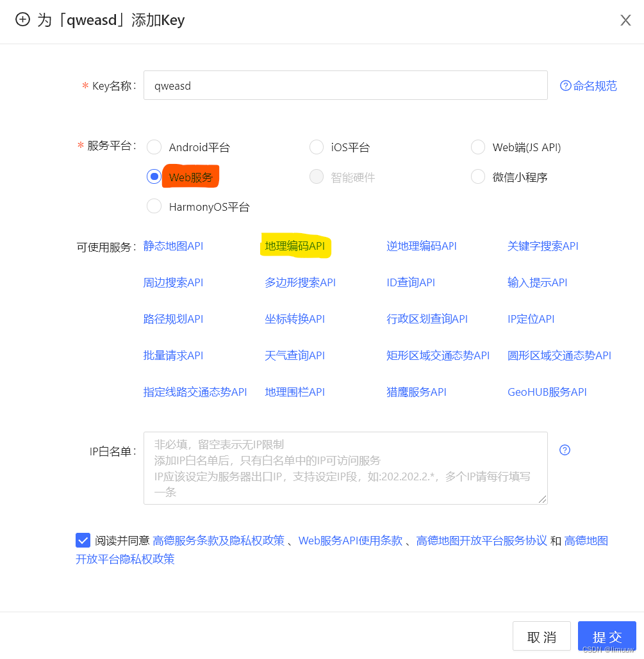
Task: Open 高德地图开放平台服务协议 link
Action: pos(482,541)
